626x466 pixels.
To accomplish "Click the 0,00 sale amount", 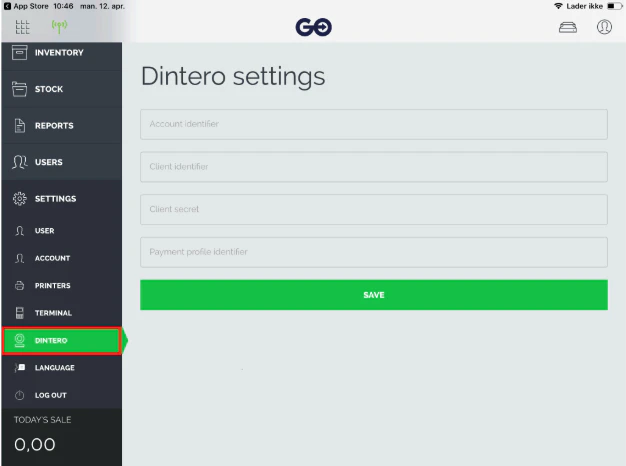I will point(35,445).
